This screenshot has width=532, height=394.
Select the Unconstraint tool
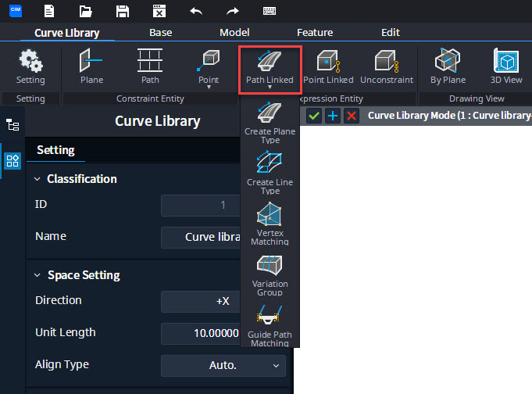pyautogui.click(x=387, y=66)
